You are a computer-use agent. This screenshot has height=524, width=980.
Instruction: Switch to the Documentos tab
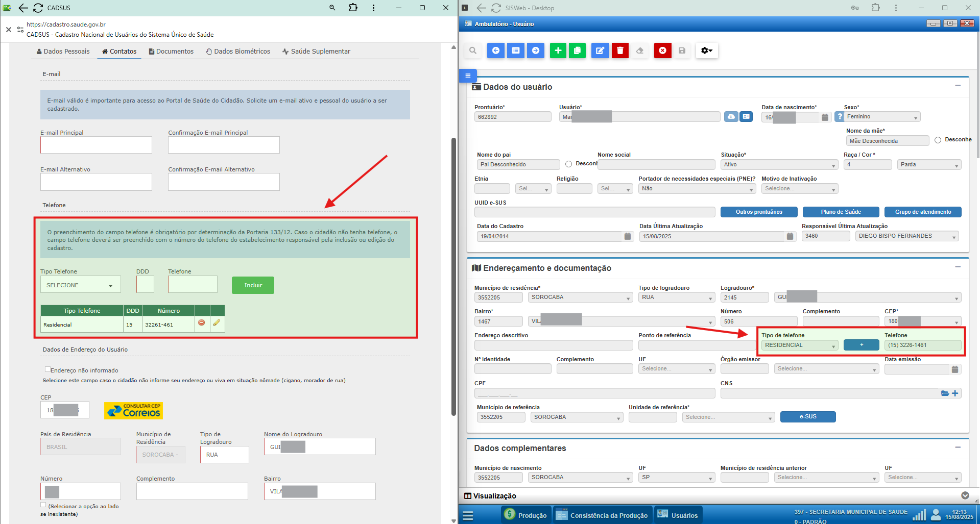171,52
